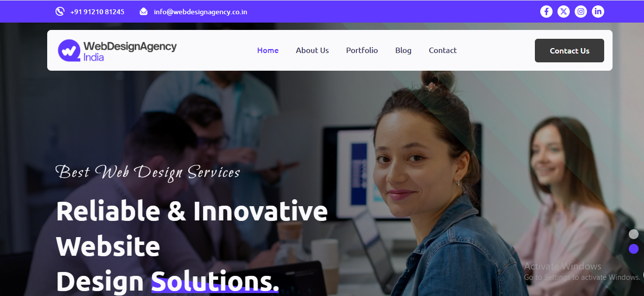Click the underlined Solutions word
The width and height of the screenshot is (644, 296).
click(215, 281)
